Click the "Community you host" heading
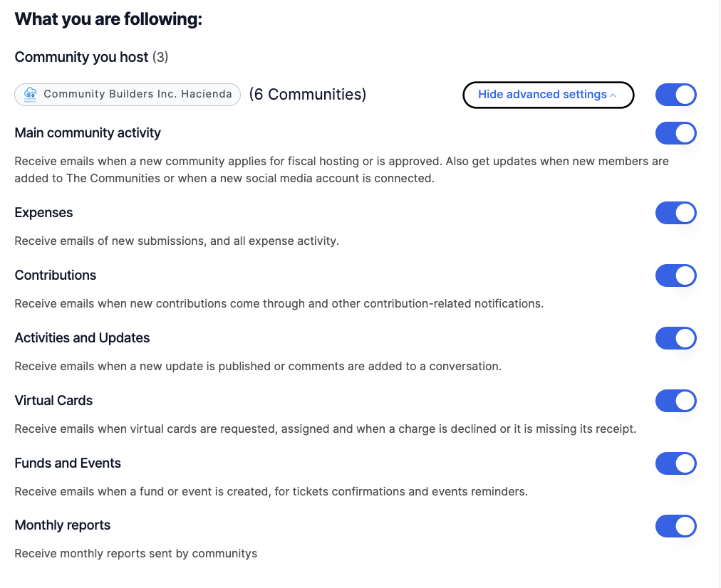This screenshot has width=721, height=588. (x=81, y=57)
